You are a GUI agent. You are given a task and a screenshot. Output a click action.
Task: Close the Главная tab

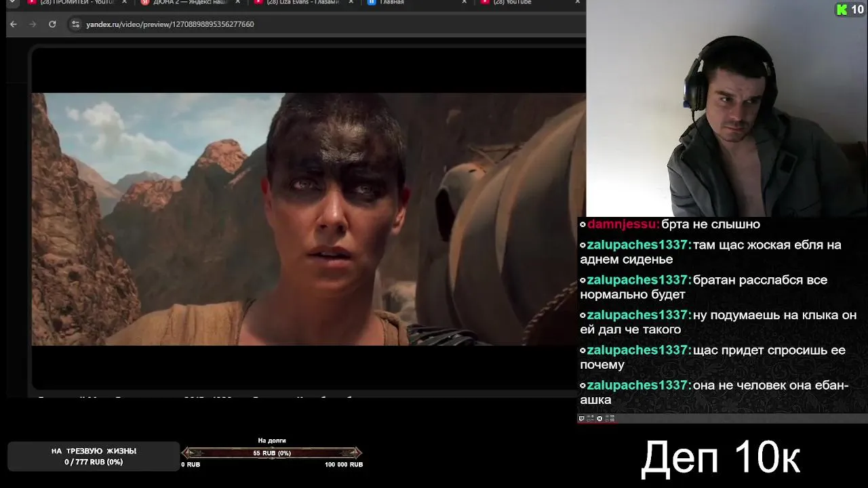tap(465, 2)
